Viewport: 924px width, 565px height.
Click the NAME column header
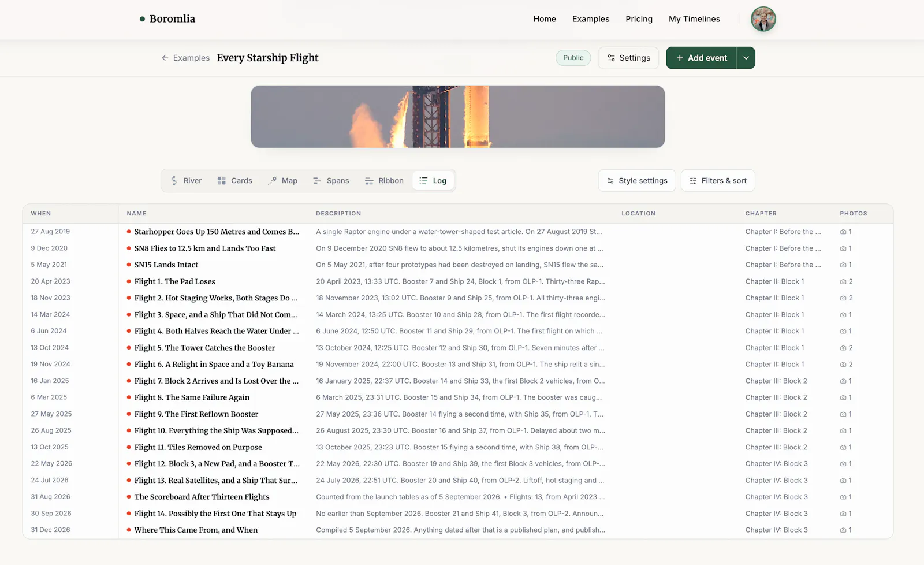click(136, 214)
